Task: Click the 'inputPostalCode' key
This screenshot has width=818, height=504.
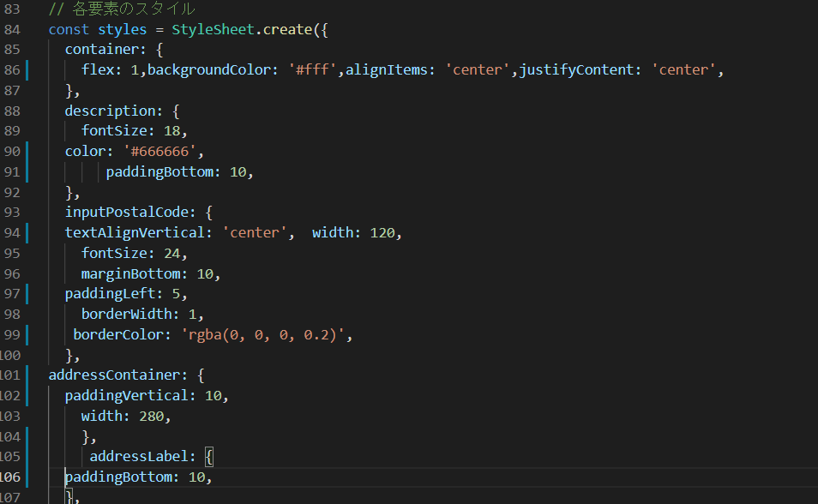Action: point(126,213)
